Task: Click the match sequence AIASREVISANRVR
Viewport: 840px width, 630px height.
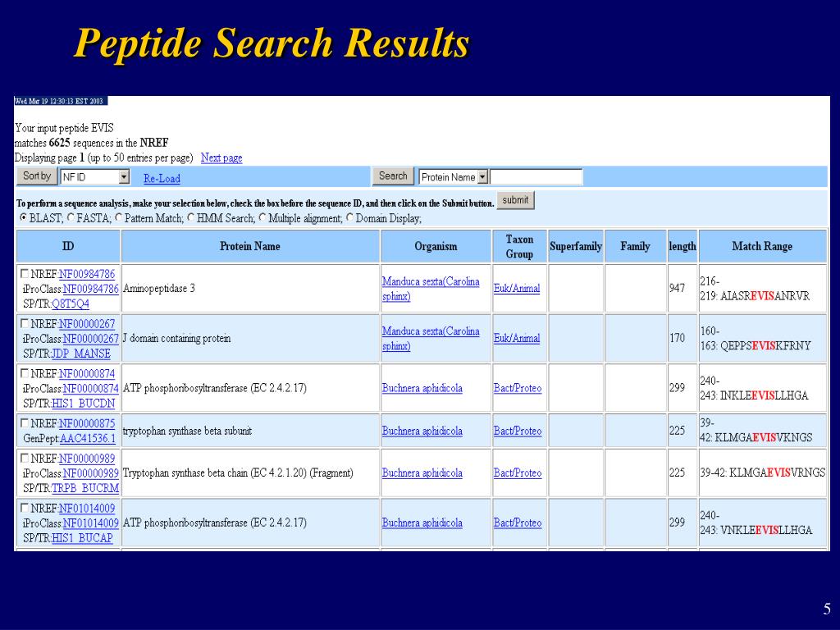Action: coord(765,296)
